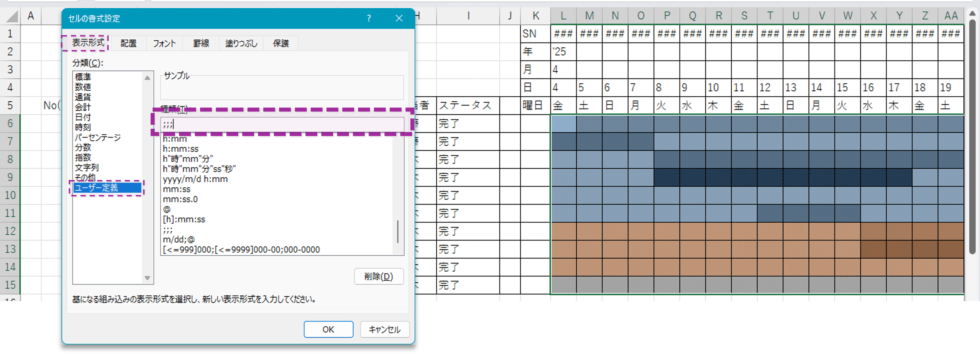Screen dimensions: 980x354
Task: Click the 削除(D) button
Action: (378, 276)
